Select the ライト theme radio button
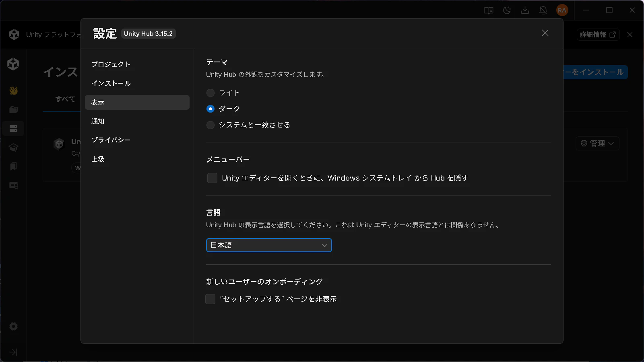The height and width of the screenshot is (362, 644). pyautogui.click(x=211, y=93)
